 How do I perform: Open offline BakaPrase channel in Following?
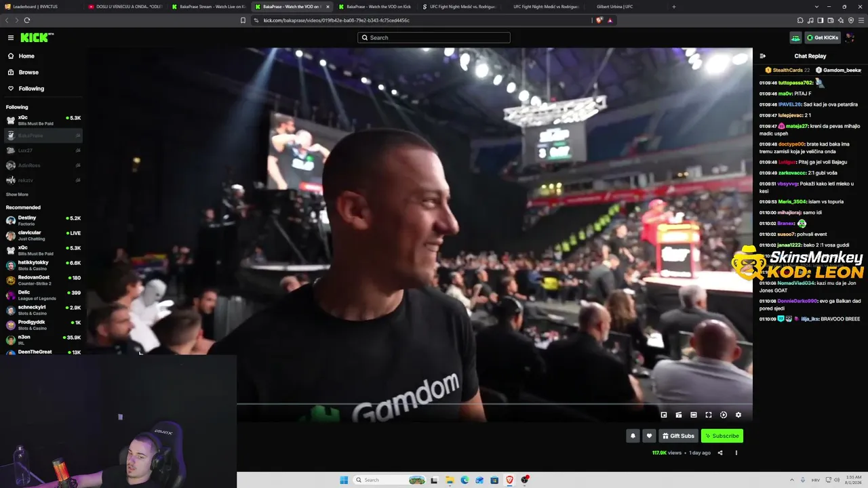coord(43,136)
